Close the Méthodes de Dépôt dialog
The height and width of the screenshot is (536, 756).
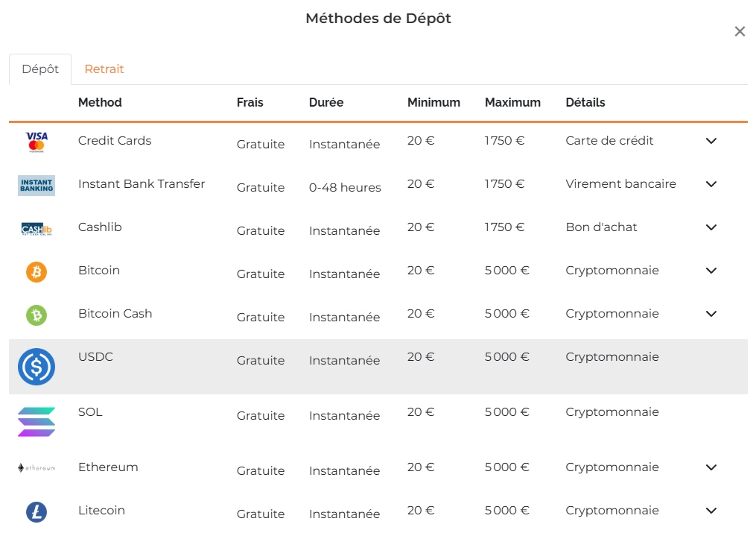click(x=740, y=31)
